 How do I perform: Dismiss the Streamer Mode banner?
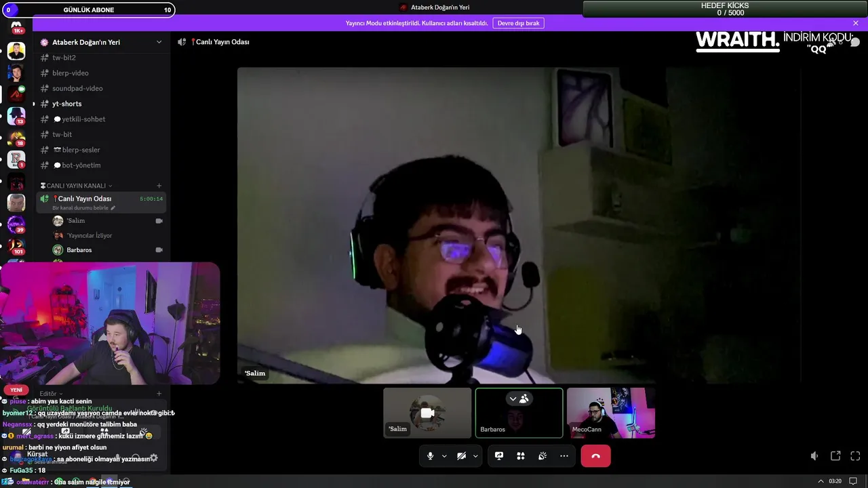pyautogui.click(x=856, y=23)
